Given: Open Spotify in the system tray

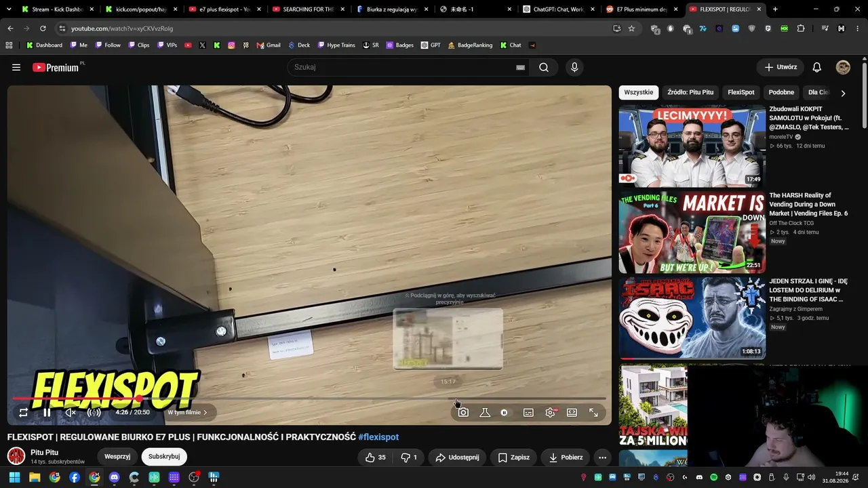Looking at the screenshot, I should [714, 477].
